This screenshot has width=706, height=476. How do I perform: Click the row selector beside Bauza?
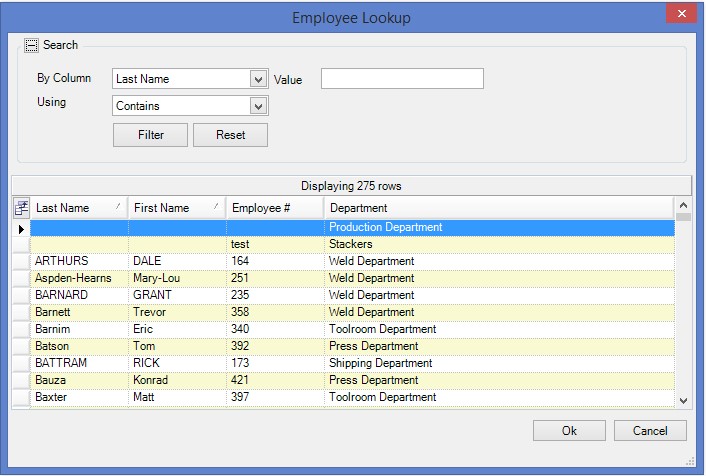pyautogui.click(x=21, y=381)
